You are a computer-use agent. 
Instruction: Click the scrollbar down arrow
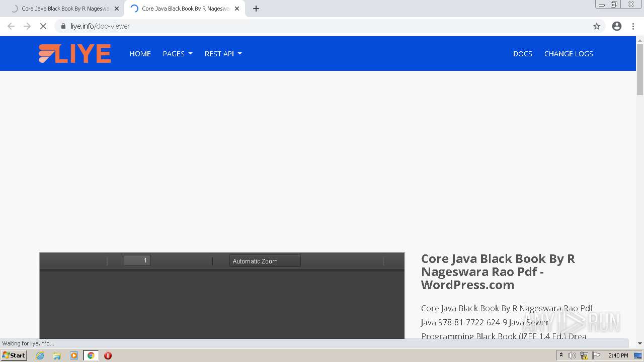640,343
